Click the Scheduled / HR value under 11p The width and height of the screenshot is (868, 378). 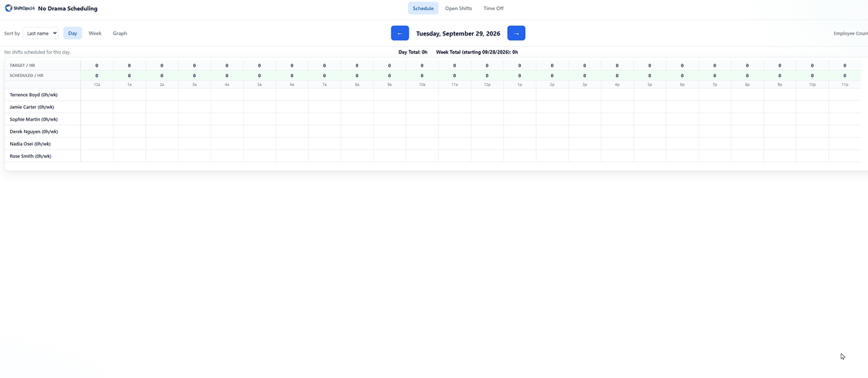coord(846,75)
